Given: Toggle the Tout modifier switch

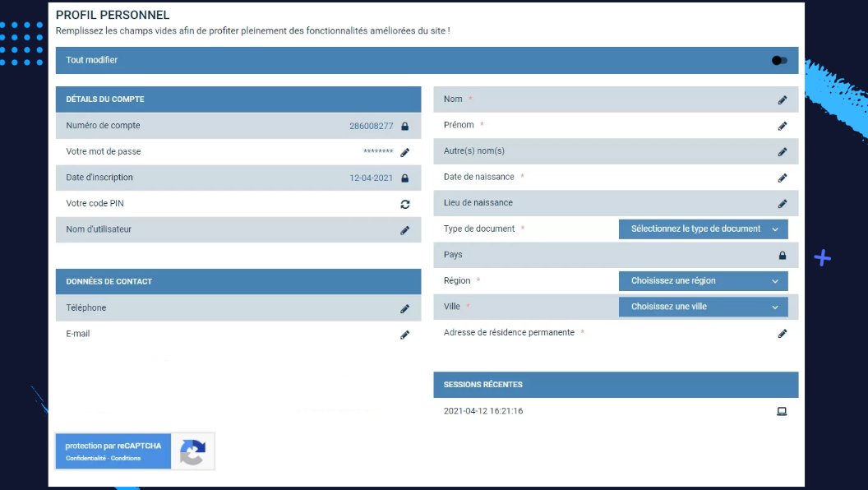Looking at the screenshot, I should pyautogui.click(x=779, y=60).
